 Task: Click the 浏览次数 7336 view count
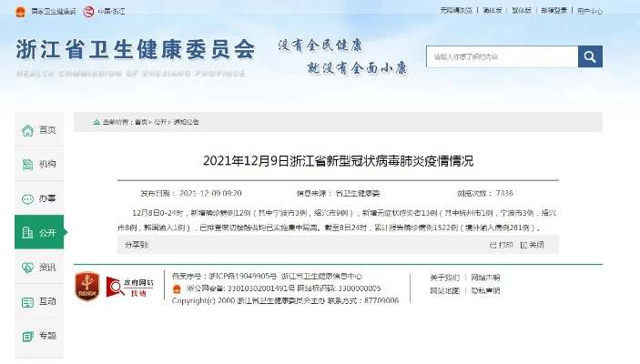pos(485,193)
